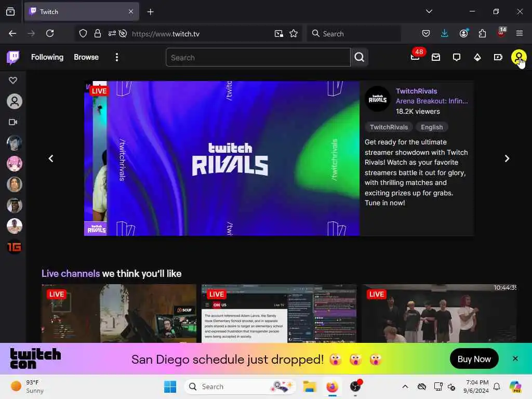
Task: Open notifications with 48 badge
Action: (416, 56)
